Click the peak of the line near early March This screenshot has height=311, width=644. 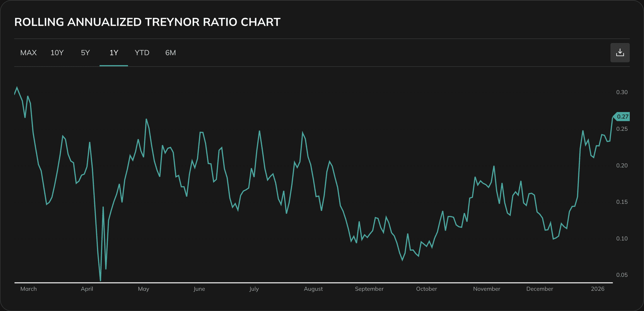pos(17,87)
